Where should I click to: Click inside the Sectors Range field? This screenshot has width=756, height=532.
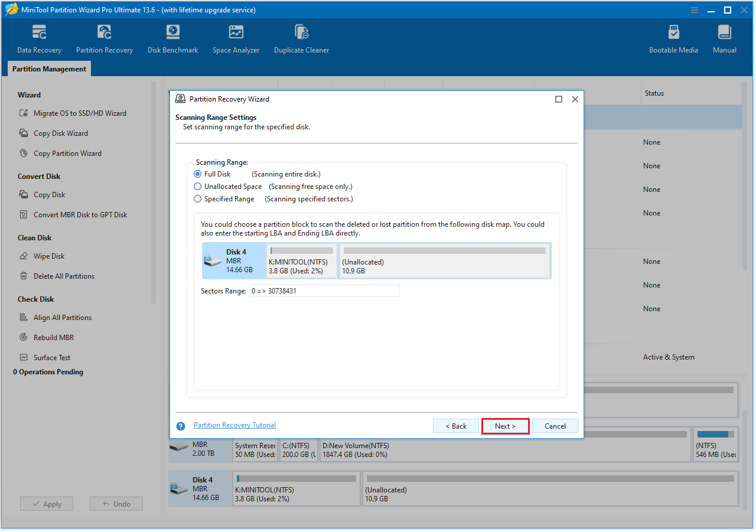[324, 291]
